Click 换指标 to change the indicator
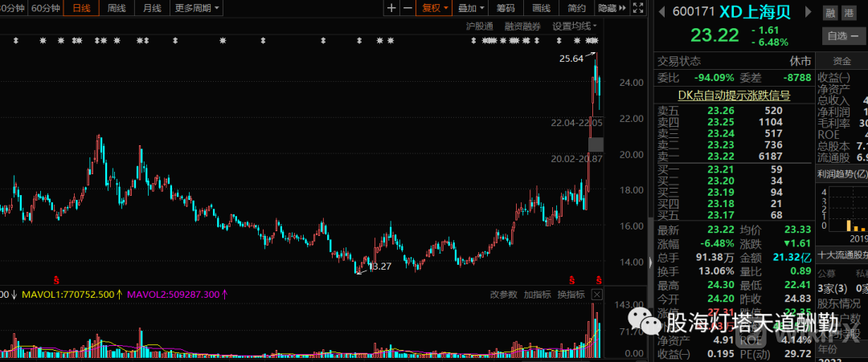Viewport: 868px width, 362px height. 571,295
